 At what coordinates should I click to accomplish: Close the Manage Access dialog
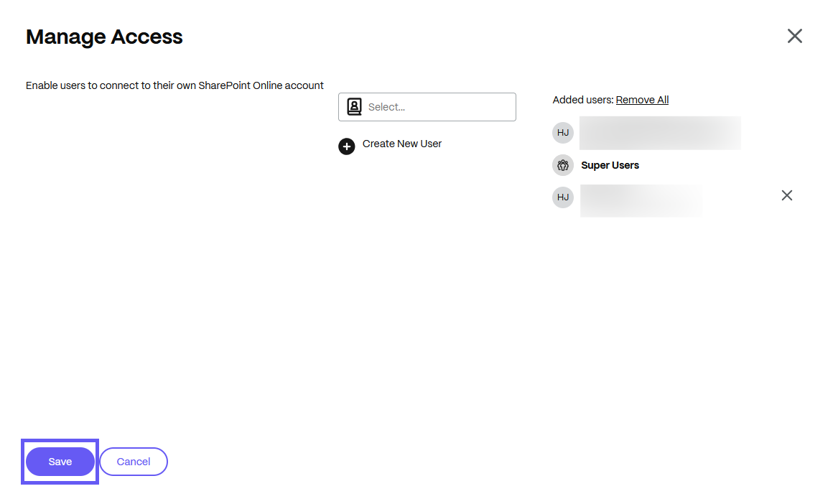794,37
